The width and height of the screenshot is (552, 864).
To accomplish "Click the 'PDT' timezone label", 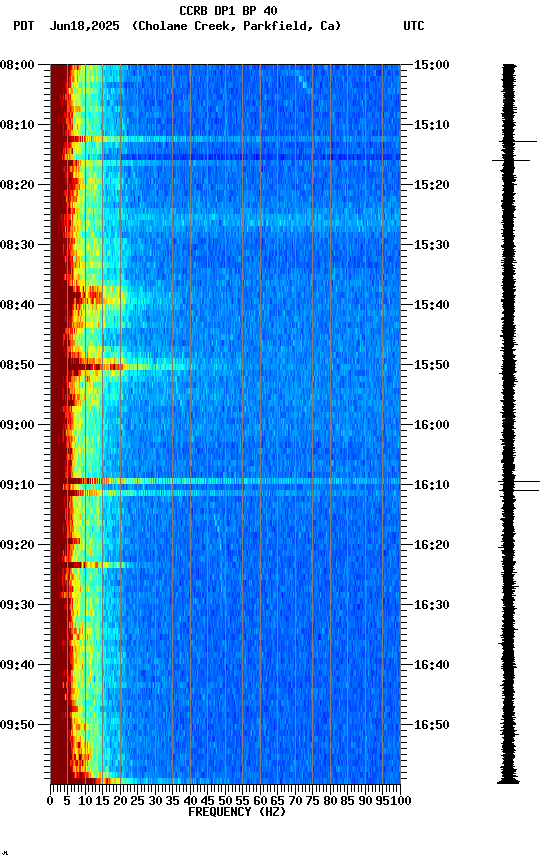I will pos(24,26).
